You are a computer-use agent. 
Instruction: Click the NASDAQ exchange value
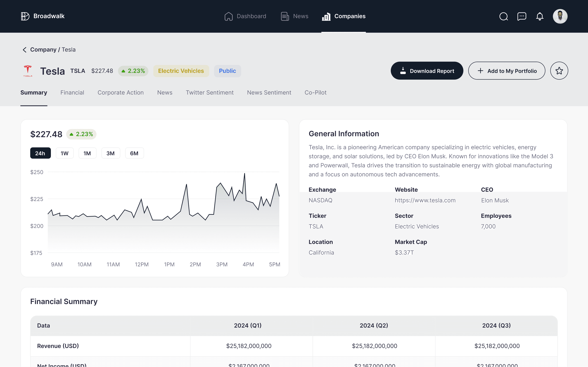[320, 200]
